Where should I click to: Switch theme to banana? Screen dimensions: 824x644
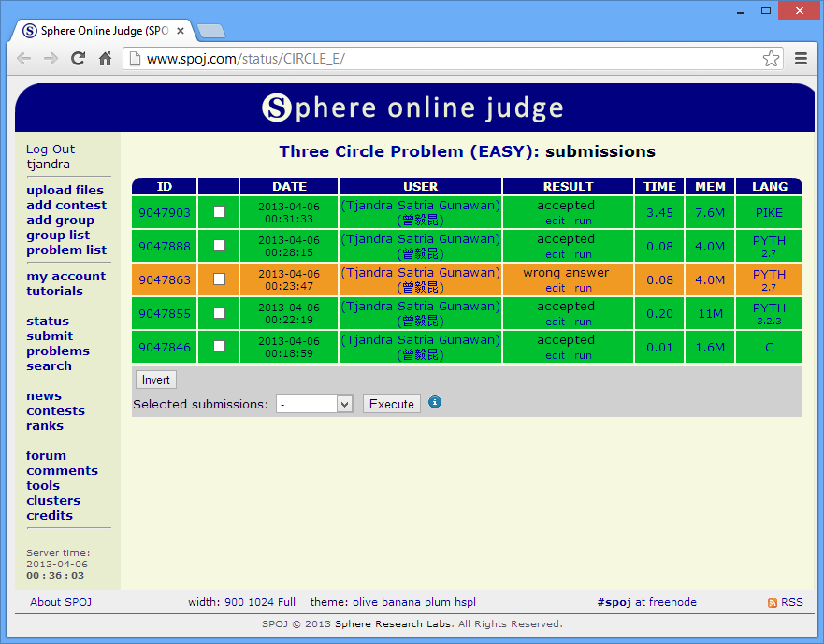[x=401, y=602]
